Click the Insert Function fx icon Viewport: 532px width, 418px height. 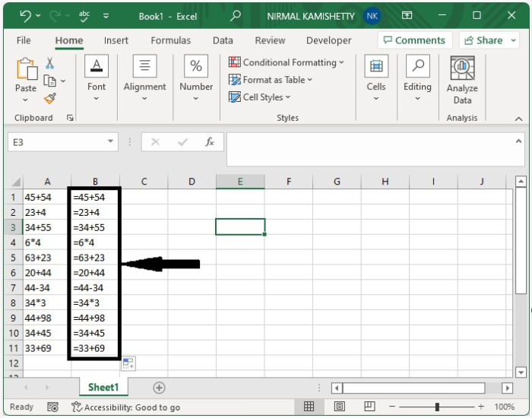click(210, 142)
